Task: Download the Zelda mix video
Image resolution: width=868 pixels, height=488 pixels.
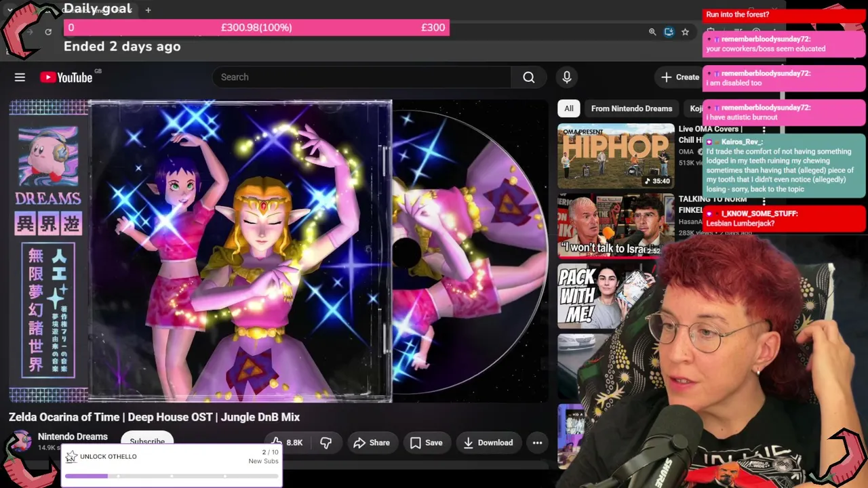Action: (488, 443)
